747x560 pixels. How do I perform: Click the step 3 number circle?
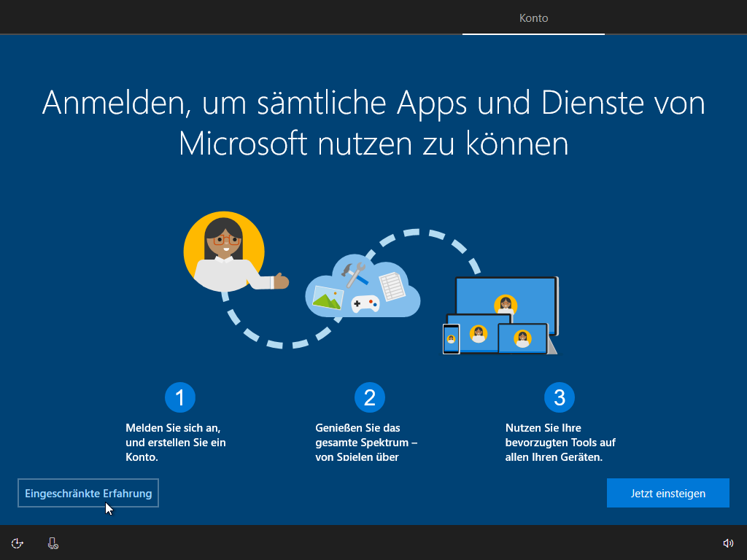point(560,397)
